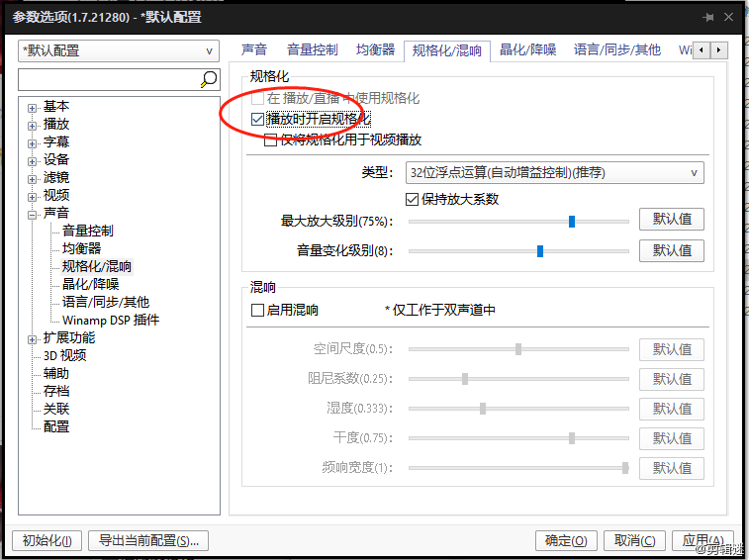Pin the preferences window
The image size is (749, 560).
pyautogui.click(x=708, y=17)
